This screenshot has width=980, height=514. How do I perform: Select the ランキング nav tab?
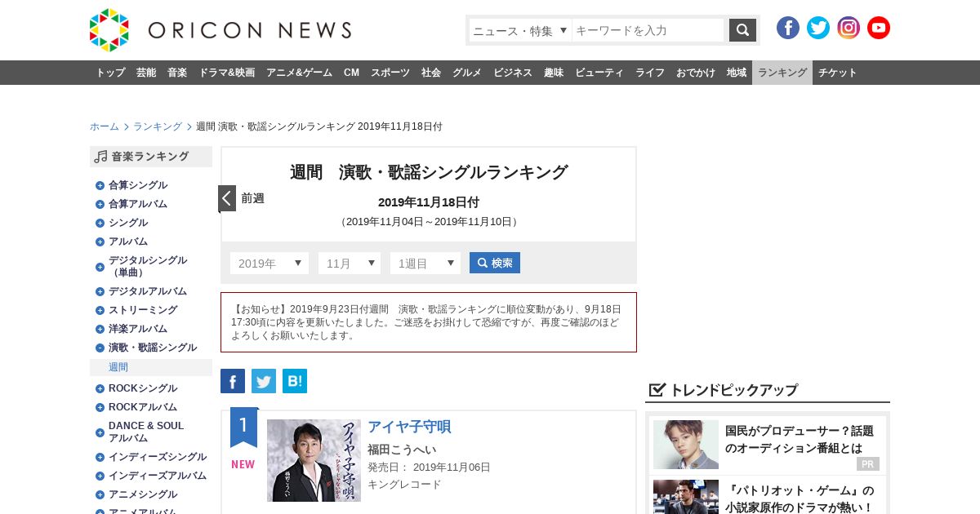tap(782, 73)
